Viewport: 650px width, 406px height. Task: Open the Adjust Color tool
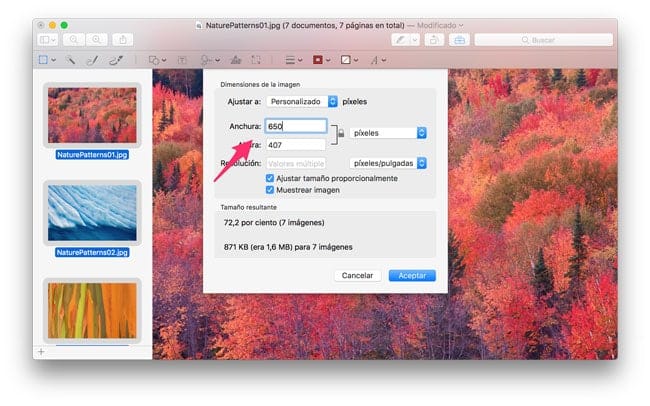[236, 60]
